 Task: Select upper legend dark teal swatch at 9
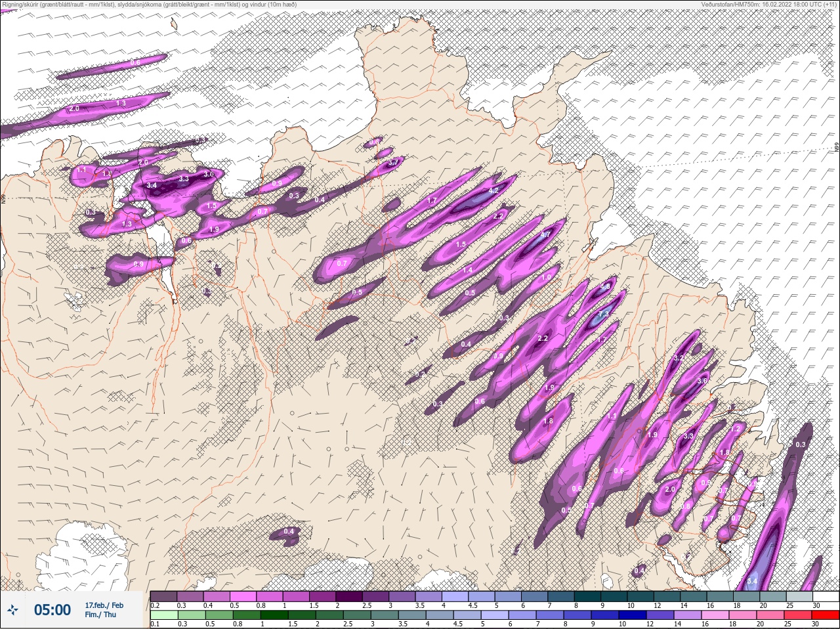pos(614,596)
